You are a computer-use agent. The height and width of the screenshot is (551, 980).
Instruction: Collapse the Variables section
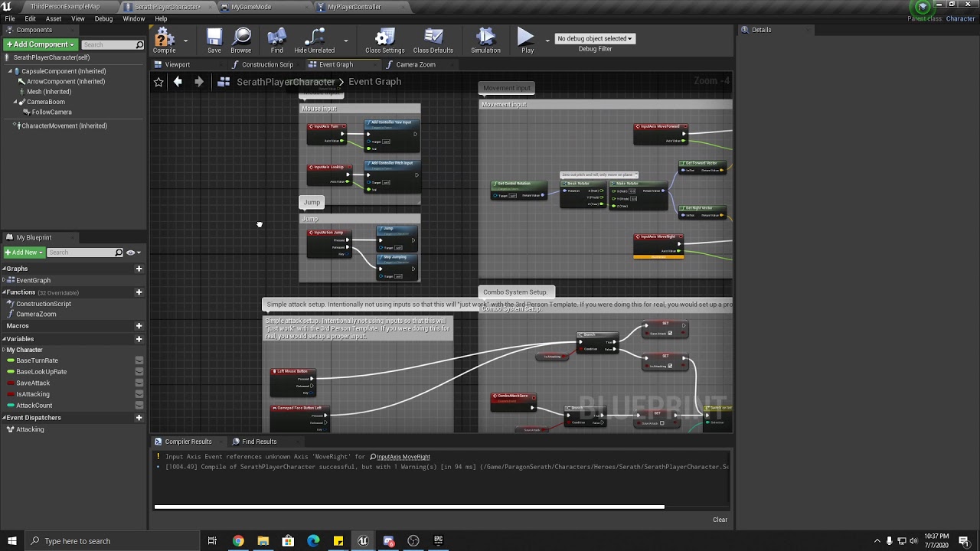click(4, 339)
